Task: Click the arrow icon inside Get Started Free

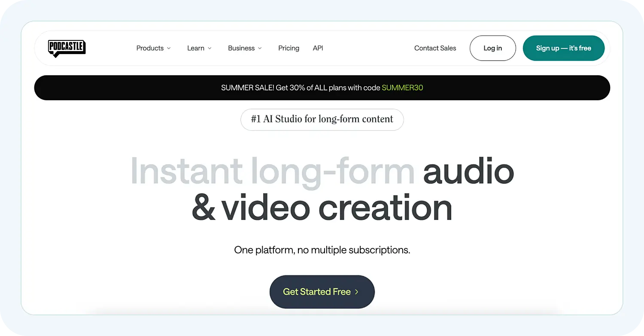Action: tap(356, 292)
